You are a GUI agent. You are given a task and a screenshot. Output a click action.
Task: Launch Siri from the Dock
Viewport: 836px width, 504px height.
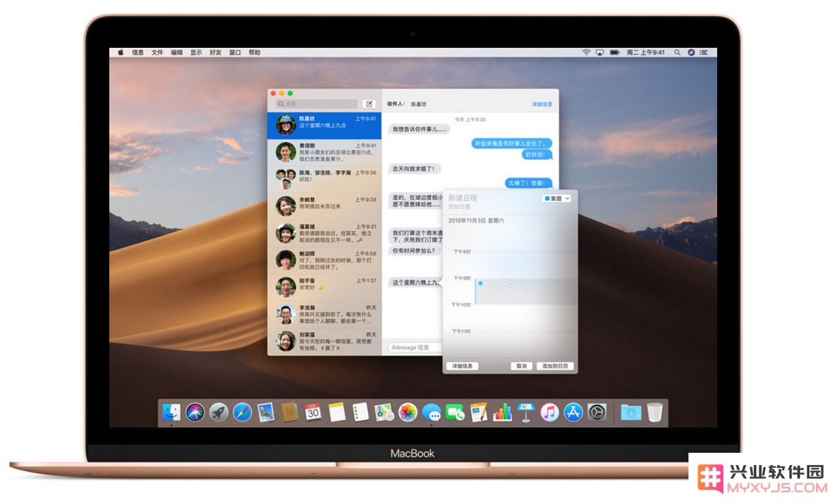pyautogui.click(x=195, y=412)
